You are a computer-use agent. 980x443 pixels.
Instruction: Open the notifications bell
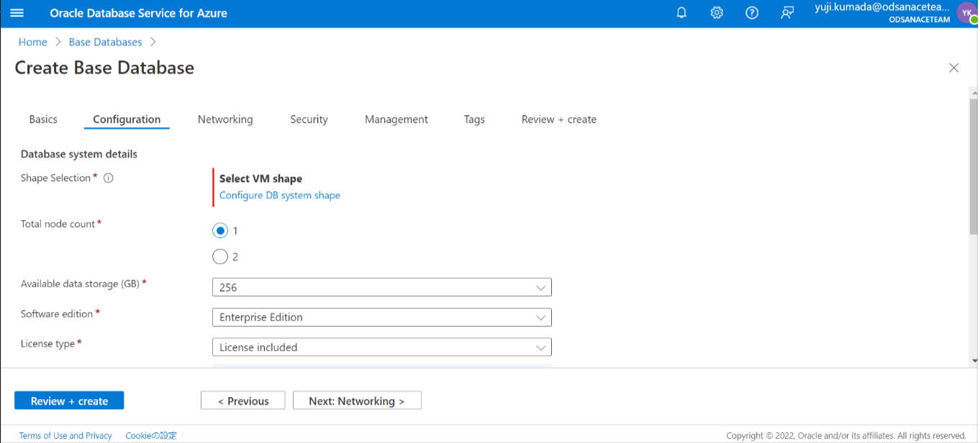tap(681, 12)
